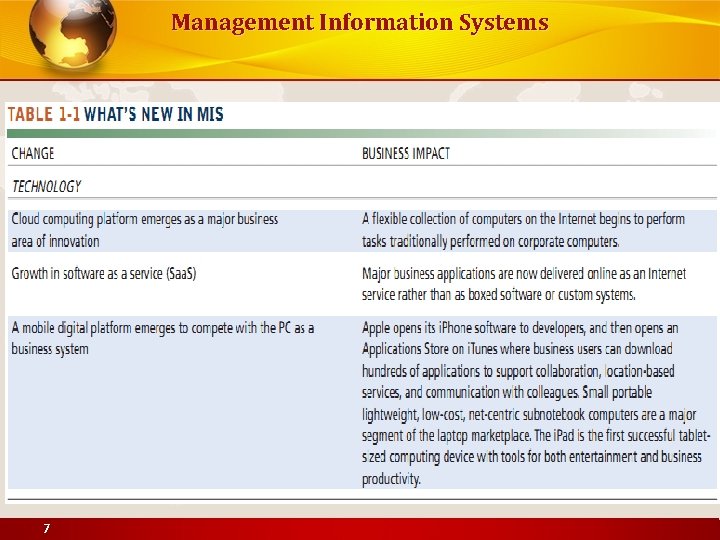Select the 'TABLE 1-1 WHAT'S NEW IN MIS' heading
The height and width of the screenshot is (540, 720).
coord(115,114)
